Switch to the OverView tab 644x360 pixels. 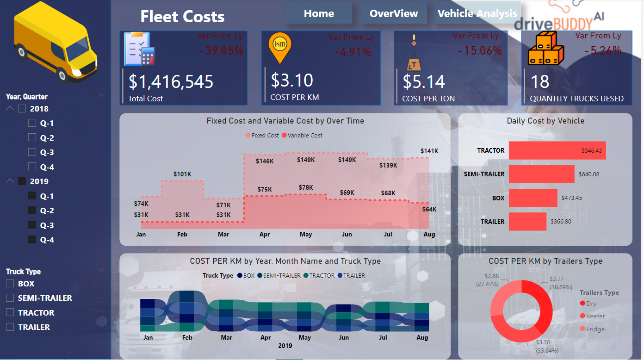(x=393, y=14)
